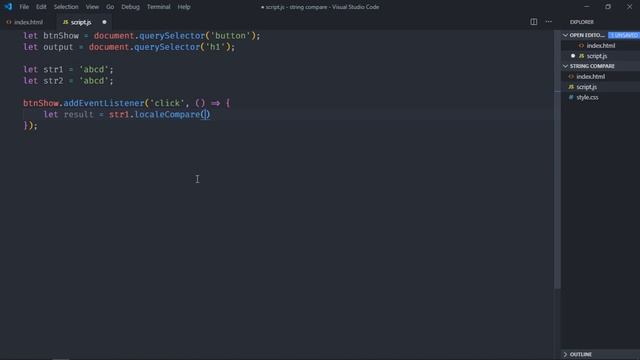Click the btnShow declaration on first line
This screenshot has height=360, width=640.
tap(61, 36)
